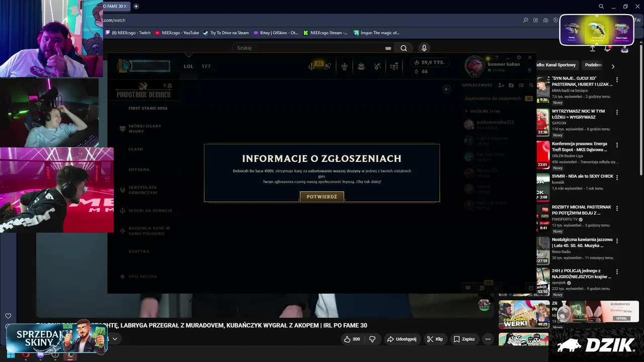
Task: Open the League client trident notifications icon
Action: pyautogui.click(x=312, y=66)
